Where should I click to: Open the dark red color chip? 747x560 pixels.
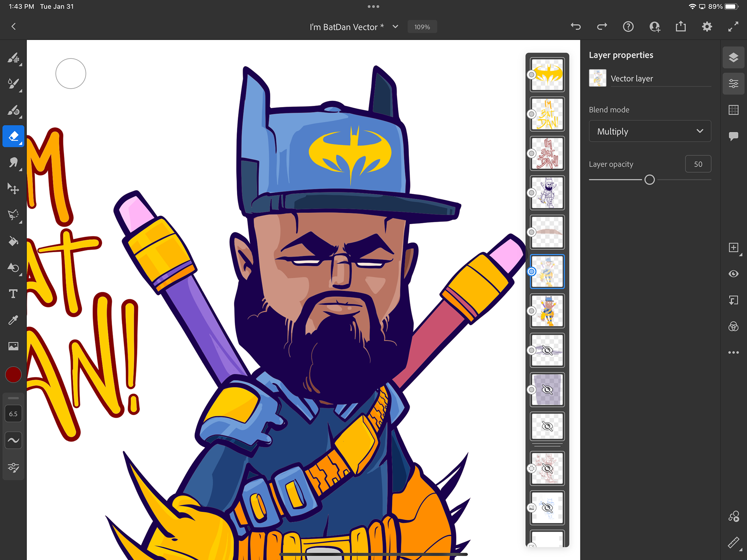point(13,375)
